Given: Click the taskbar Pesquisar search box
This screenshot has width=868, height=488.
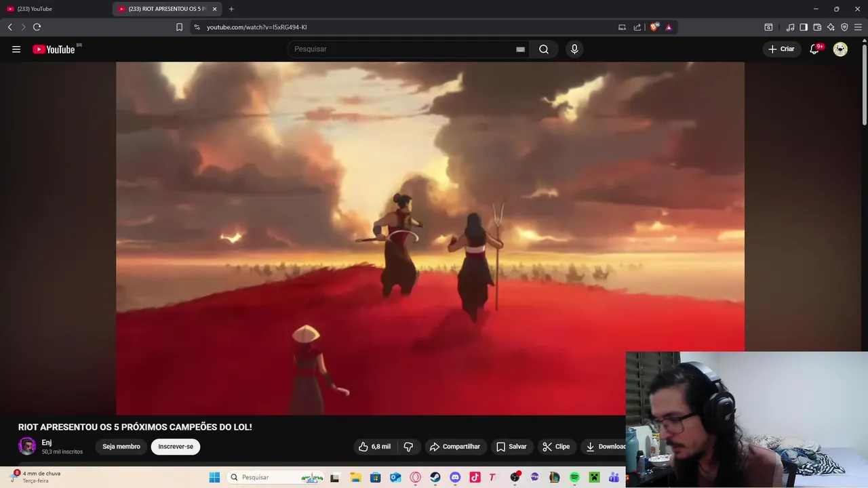Looking at the screenshot, I should (275, 477).
